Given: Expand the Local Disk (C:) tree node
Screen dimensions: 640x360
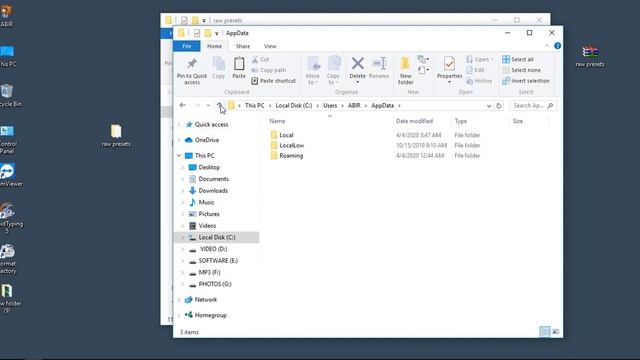Looking at the screenshot, I should 182,237.
